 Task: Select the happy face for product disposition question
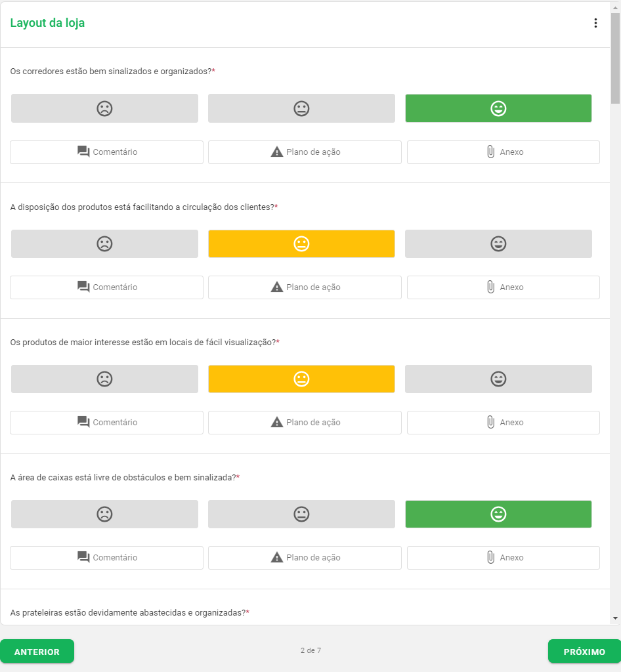tap(498, 243)
